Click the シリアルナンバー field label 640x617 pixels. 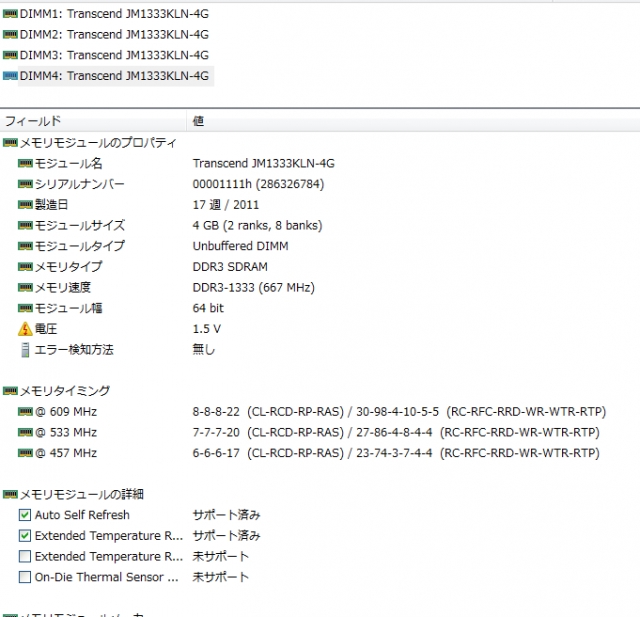pos(80,184)
